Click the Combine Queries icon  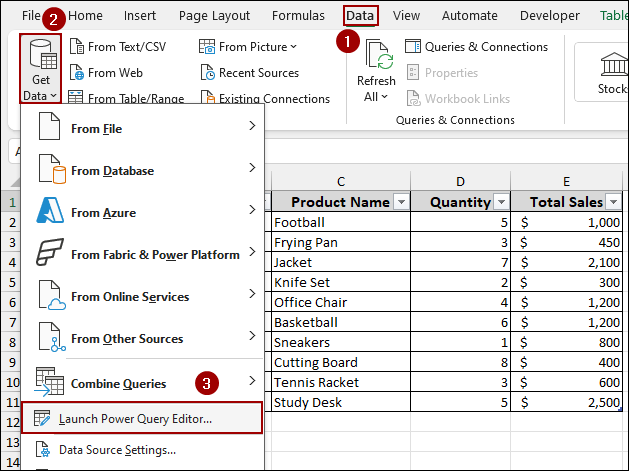coord(49,381)
